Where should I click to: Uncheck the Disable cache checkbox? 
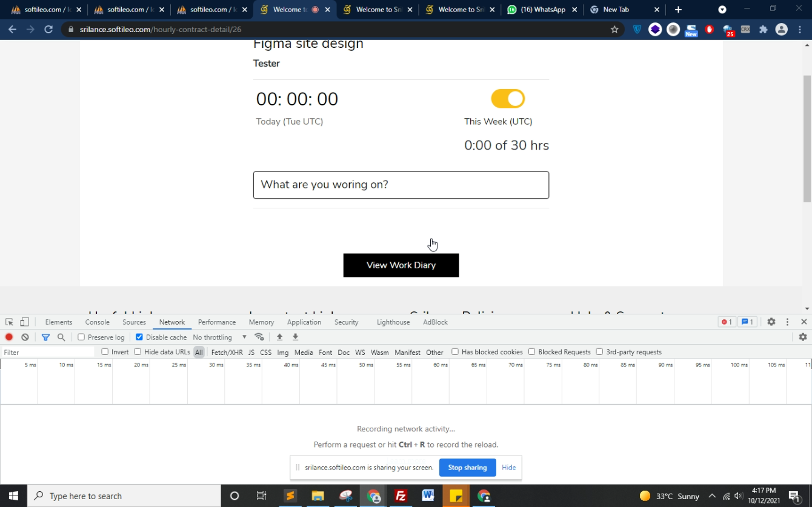point(139,337)
